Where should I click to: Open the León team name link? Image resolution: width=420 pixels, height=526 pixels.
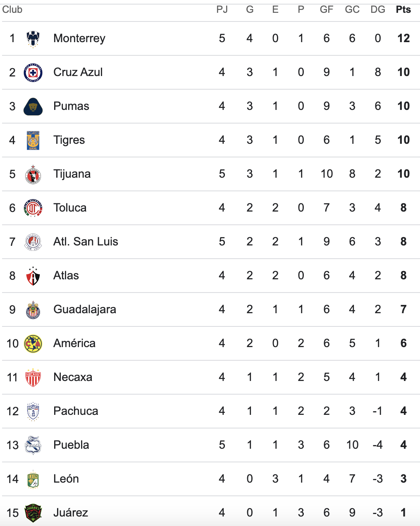66,479
